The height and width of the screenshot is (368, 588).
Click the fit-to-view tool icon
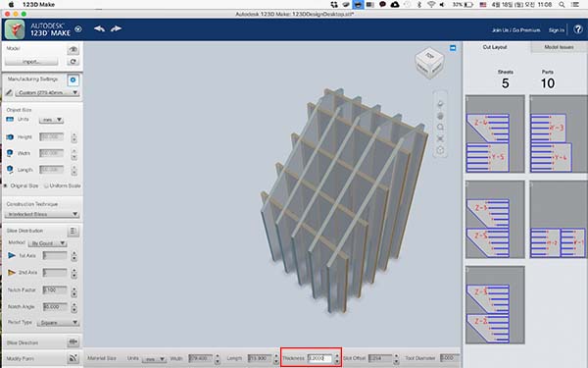click(x=440, y=139)
